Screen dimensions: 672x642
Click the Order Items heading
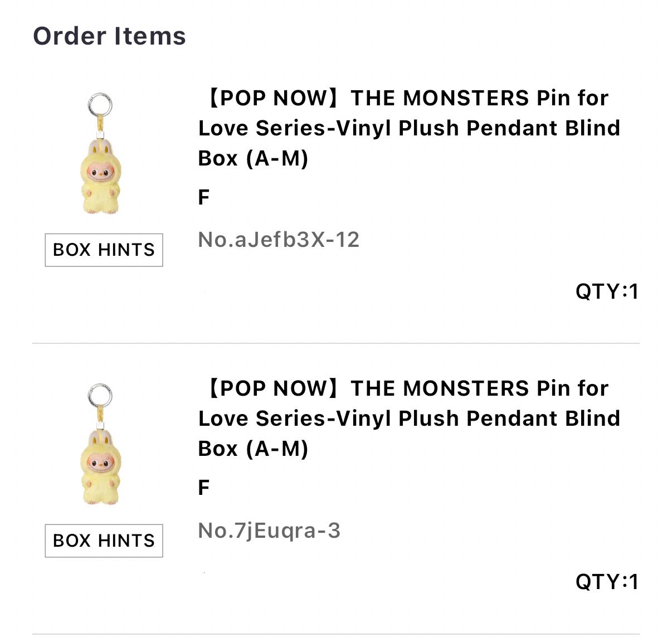pyautogui.click(x=109, y=36)
